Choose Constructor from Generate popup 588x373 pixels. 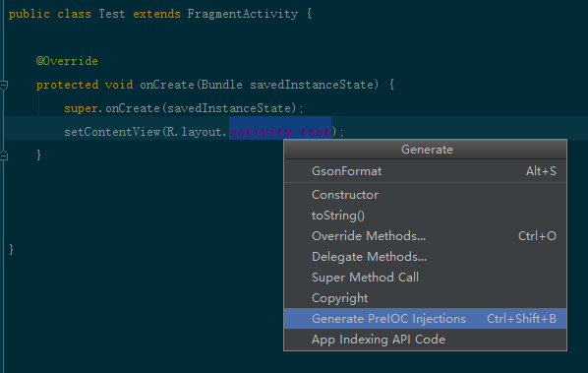(x=425, y=195)
